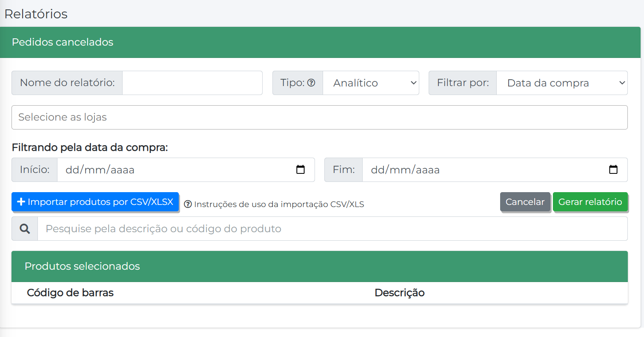The width and height of the screenshot is (644, 337).
Task: Click the help icon beside Instruções de uso
Action: [x=188, y=205]
